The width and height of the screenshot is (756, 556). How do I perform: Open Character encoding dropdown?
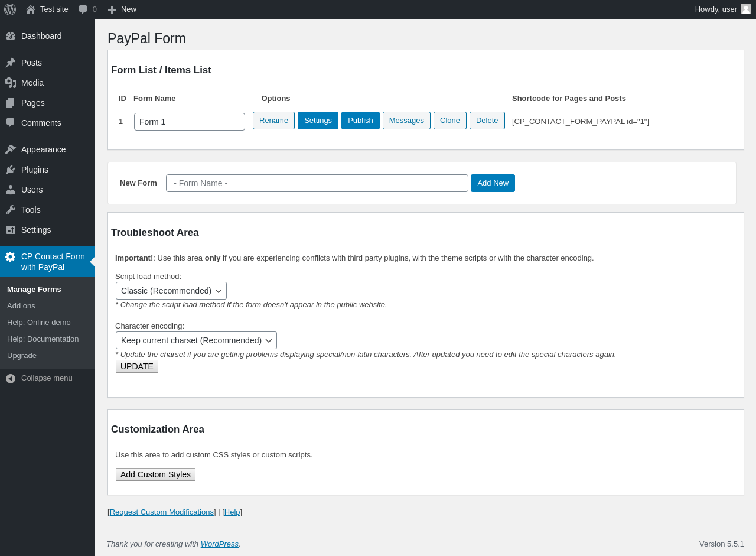click(x=196, y=340)
